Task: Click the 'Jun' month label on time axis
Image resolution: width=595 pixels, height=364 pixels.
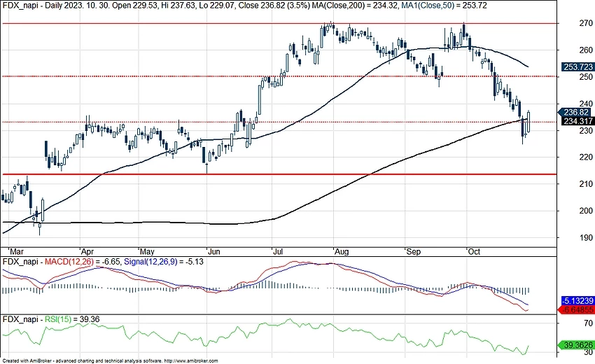Action: point(214,251)
